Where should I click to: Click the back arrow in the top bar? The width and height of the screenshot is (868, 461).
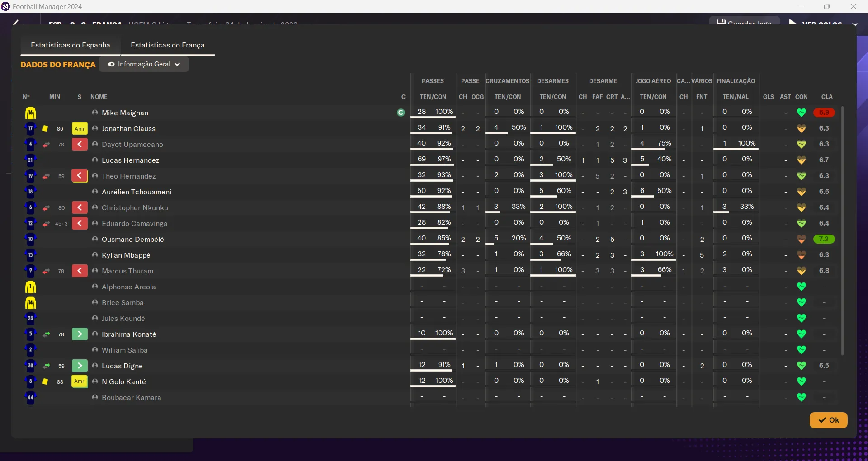pos(17,23)
